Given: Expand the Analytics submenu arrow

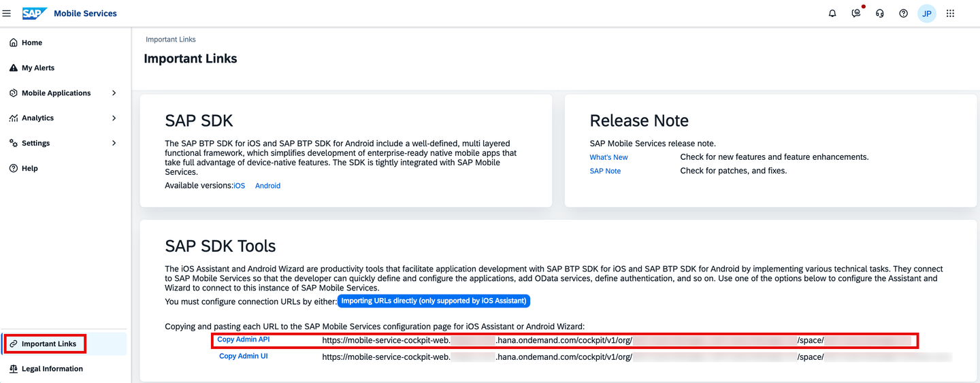Looking at the screenshot, I should click(x=114, y=118).
